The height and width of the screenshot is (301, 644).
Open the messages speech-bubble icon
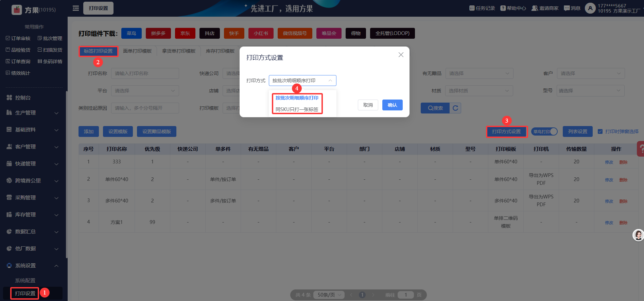pos(567,8)
